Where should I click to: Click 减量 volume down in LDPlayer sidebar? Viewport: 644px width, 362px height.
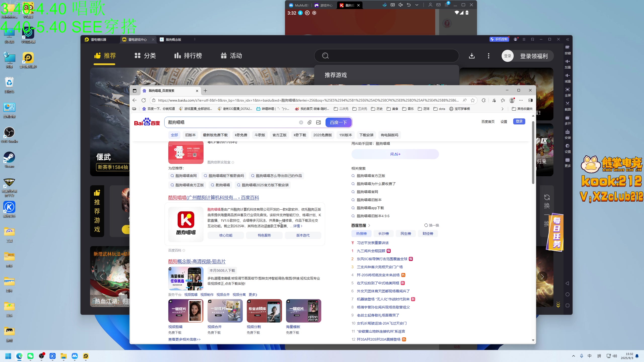pos(568,78)
